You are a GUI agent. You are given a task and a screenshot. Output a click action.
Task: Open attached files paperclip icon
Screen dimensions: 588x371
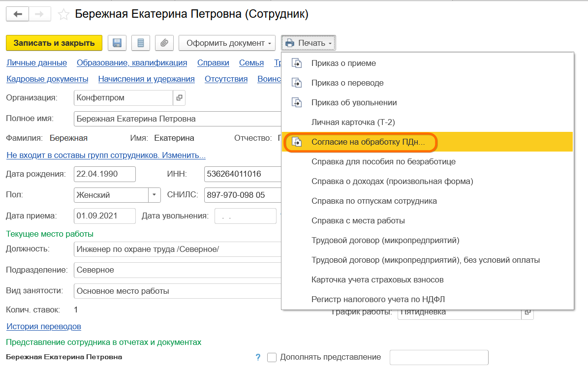coord(164,43)
